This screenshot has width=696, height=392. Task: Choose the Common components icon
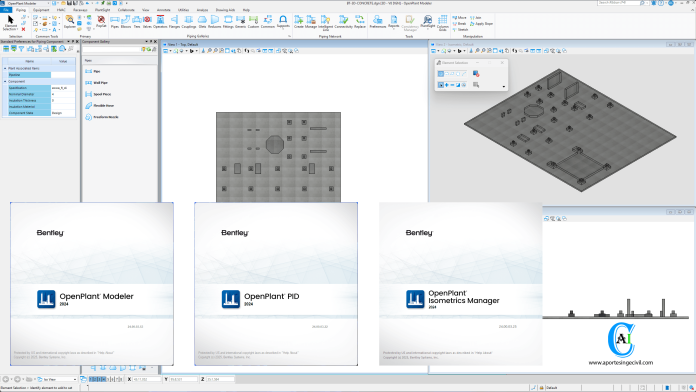coord(268,21)
